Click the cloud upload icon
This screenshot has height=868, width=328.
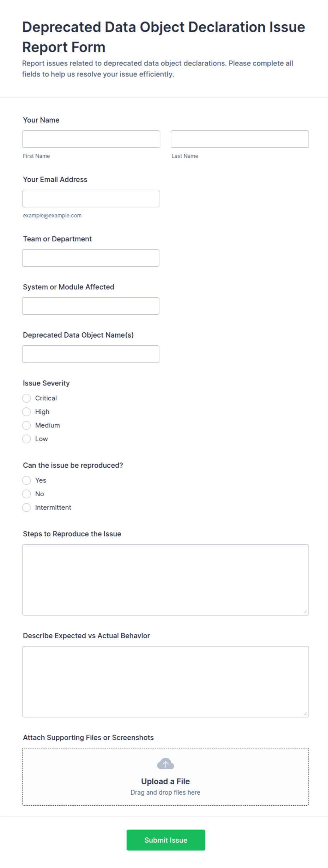tap(165, 764)
